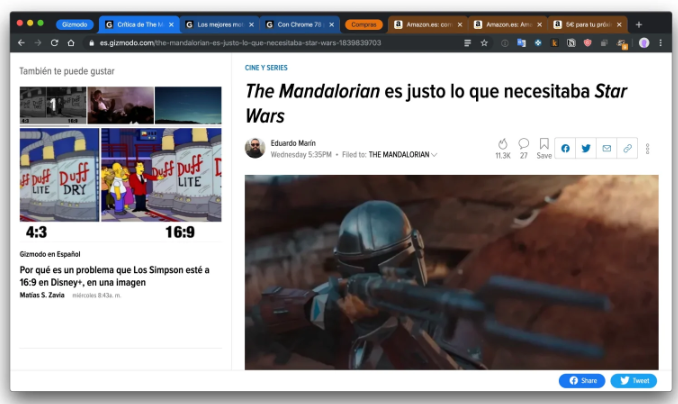Share the article via the Twitter bird icon
Image resolution: width=678 pixels, height=404 pixels.
(586, 149)
